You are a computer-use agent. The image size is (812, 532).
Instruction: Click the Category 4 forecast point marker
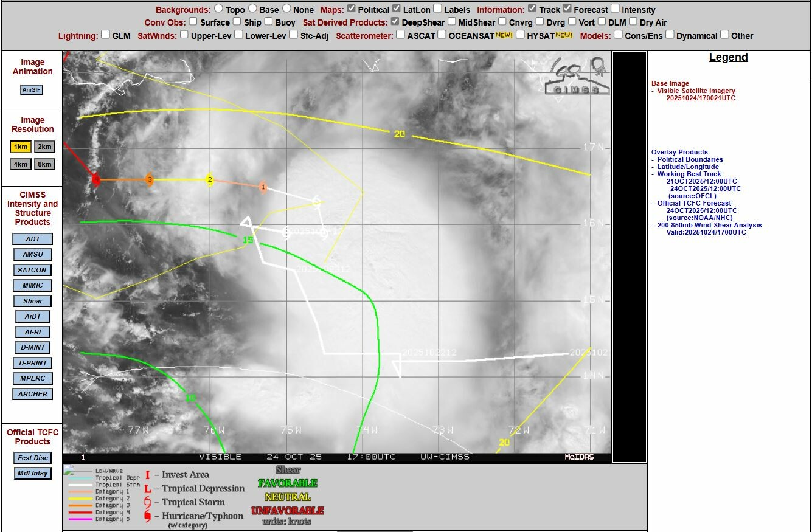(x=96, y=179)
